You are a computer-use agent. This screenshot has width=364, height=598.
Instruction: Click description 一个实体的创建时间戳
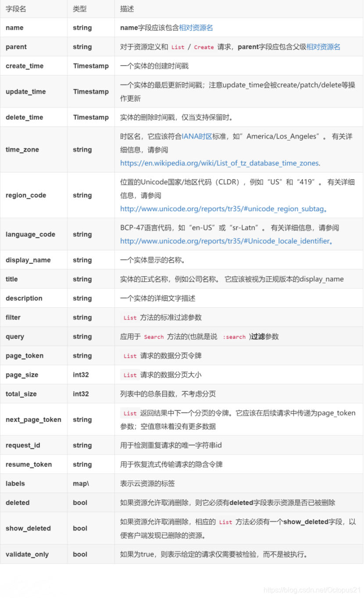[154, 66]
